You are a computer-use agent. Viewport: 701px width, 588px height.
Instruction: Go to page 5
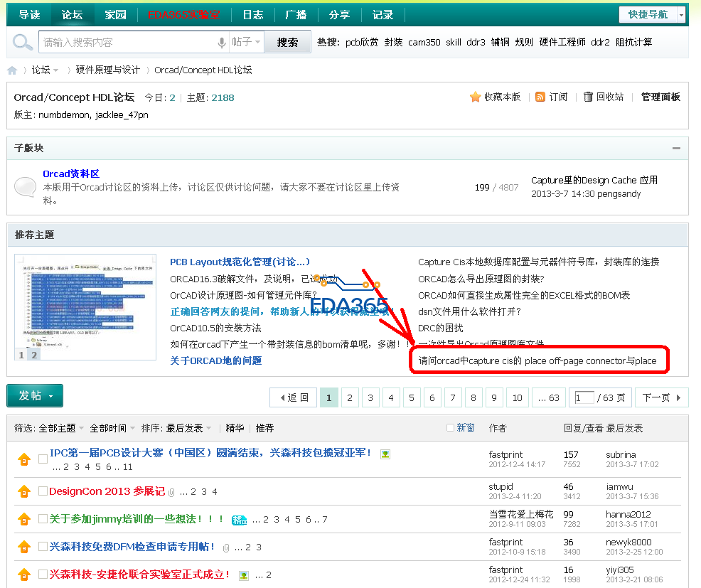[x=412, y=397]
